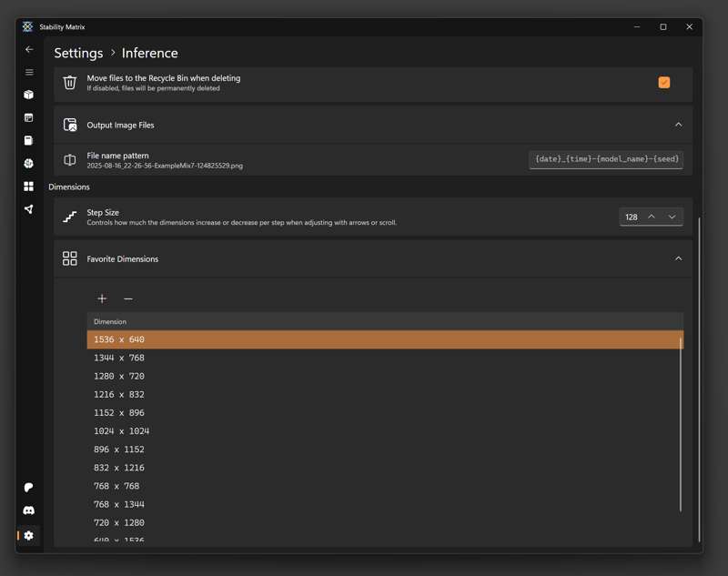Open the Packages cube icon in sidebar
Viewport: 728px width, 576px height.
(28, 95)
